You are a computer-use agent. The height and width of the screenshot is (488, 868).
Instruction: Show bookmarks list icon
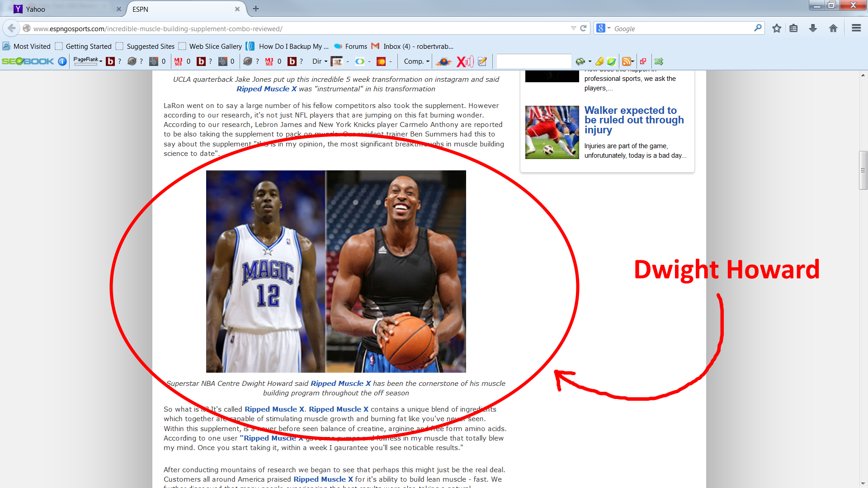(x=793, y=28)
